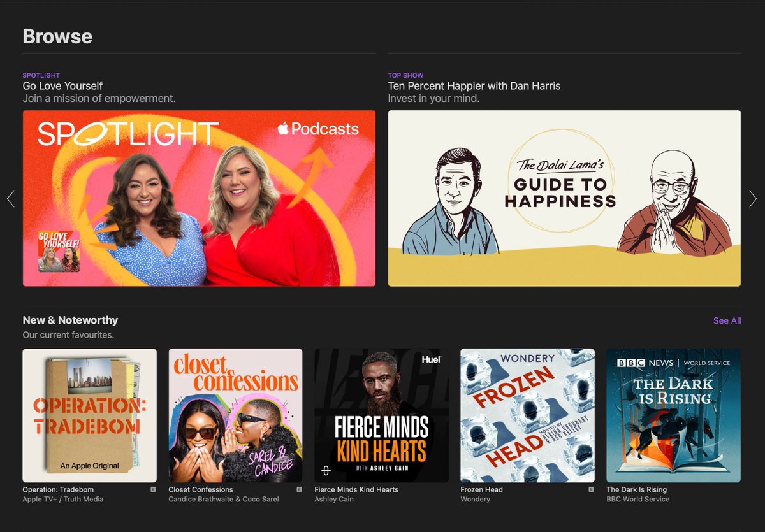Open See All for New & Noteworthy
This screenshot has width=765, height=532.
727,320
